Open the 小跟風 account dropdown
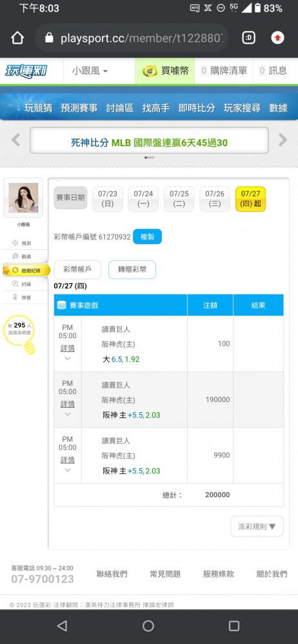The width and height of the screenshot is (298, 644). coord(90,71)
